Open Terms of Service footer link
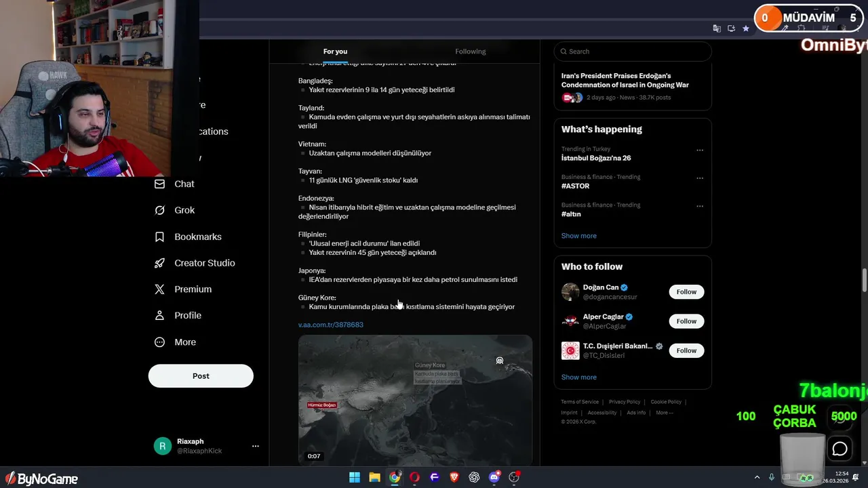 [580, 402]
